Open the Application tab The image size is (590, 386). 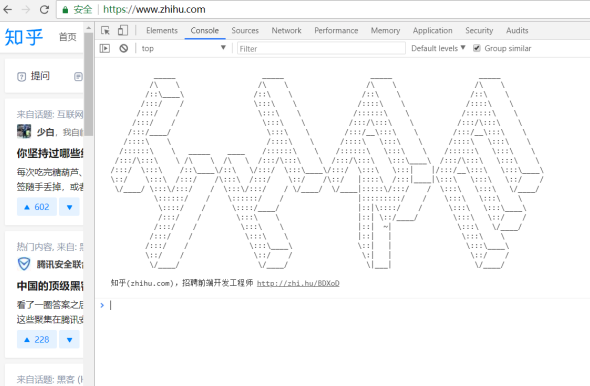coord(432,30)
